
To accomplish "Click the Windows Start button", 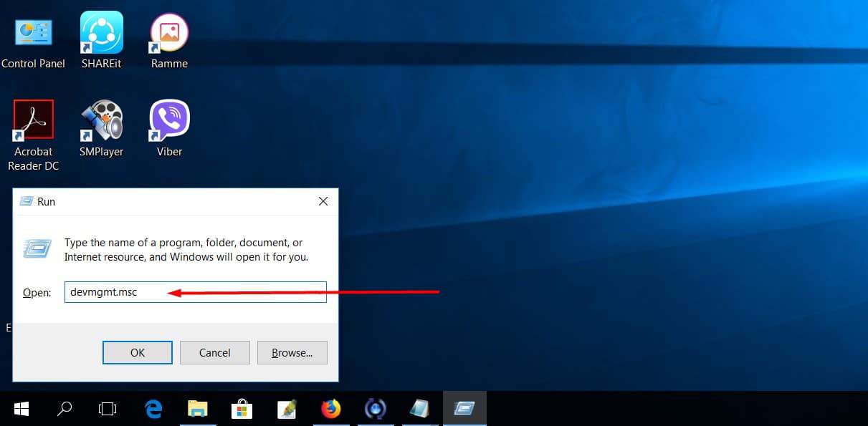I will click(22, 409).
